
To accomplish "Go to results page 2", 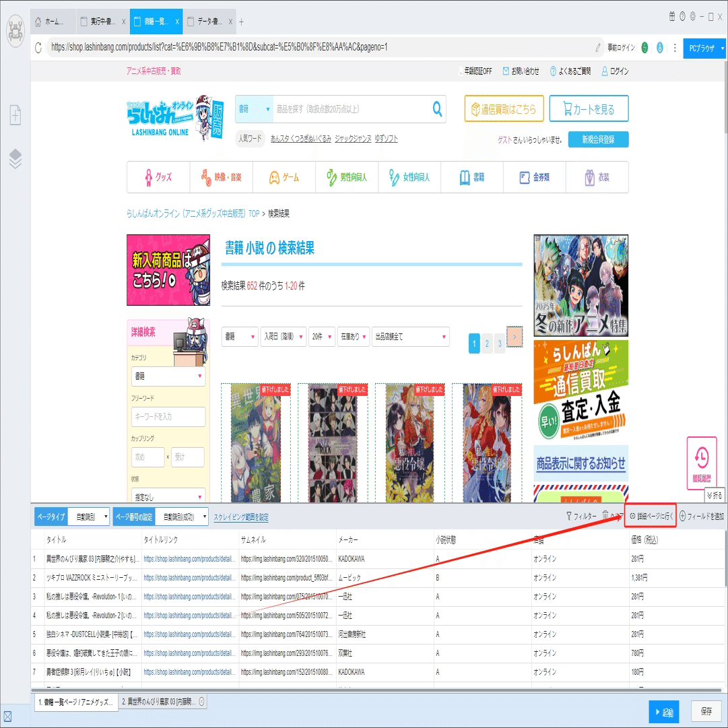I will point(487,343).
